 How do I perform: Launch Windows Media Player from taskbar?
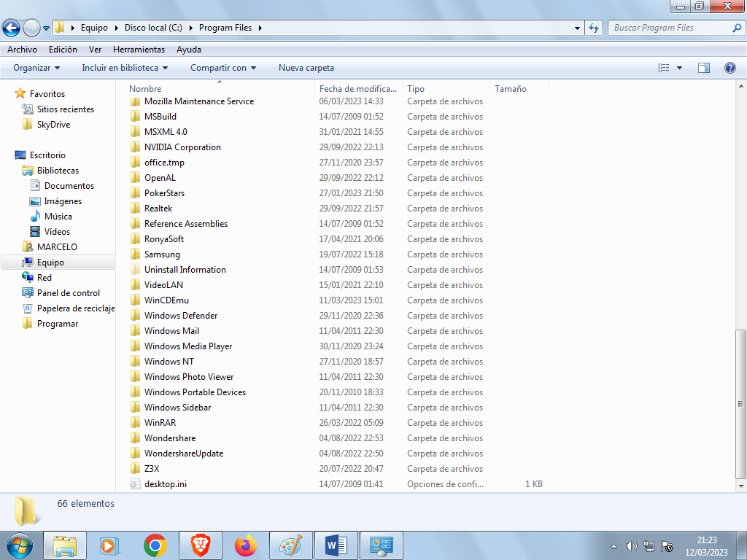[109, 545]
